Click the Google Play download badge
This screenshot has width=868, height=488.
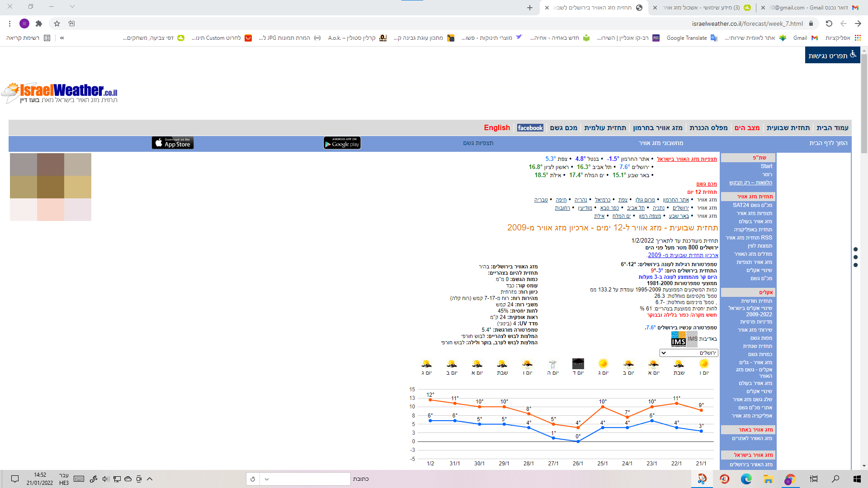pos(342,143)
